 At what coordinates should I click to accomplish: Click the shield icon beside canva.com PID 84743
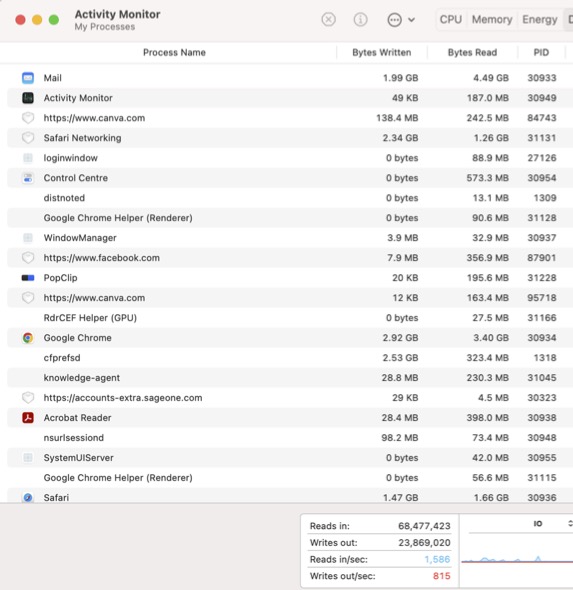pos(28,118)
